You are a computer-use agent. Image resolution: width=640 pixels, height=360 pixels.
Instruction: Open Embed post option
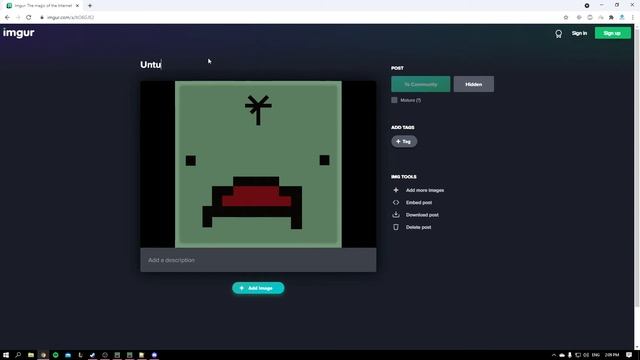419,202
